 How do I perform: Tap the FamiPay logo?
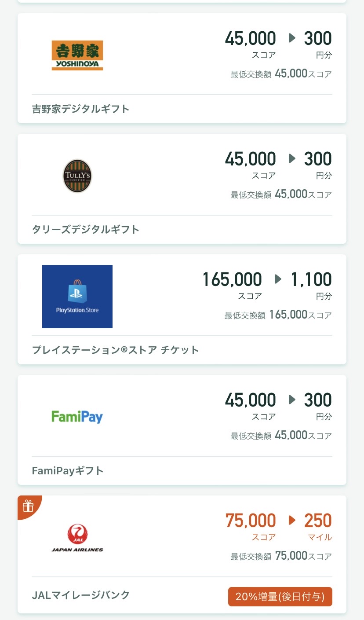coord(77,416)
